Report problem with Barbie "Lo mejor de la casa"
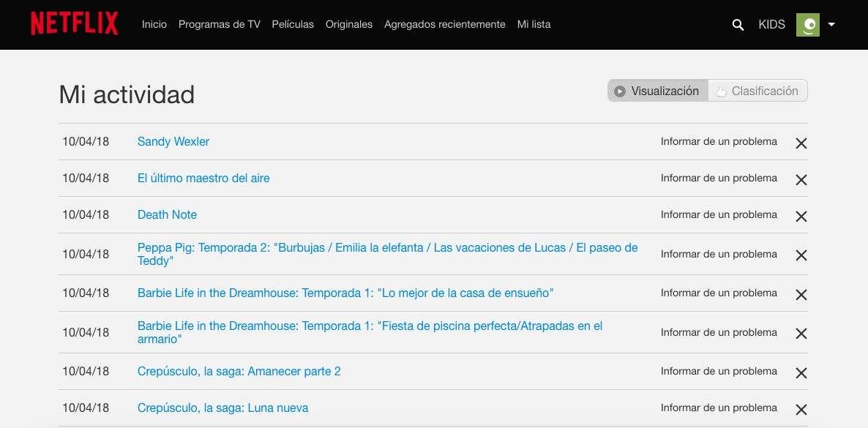868x428 pixels. [719, 293]
